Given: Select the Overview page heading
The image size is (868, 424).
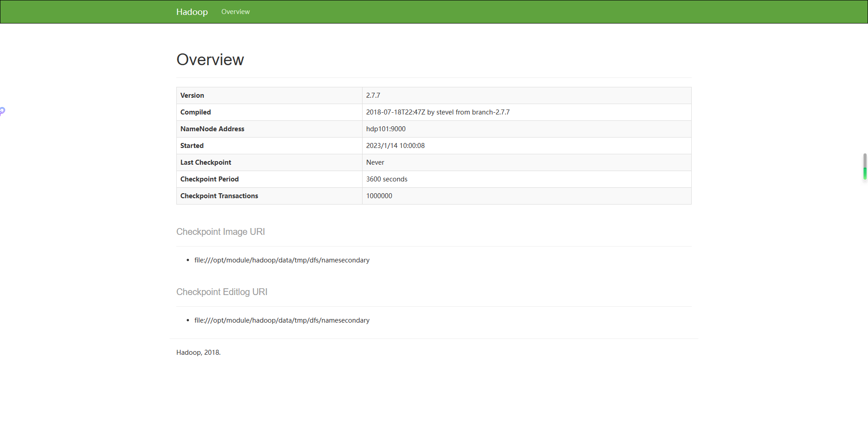Looking at the screenshot, I should (210, 59).
